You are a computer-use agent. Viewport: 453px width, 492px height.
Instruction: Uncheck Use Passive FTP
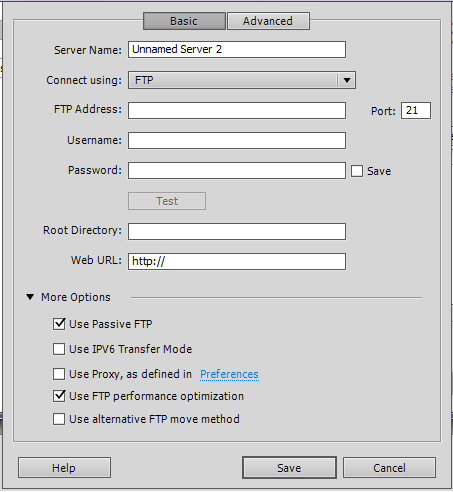point(59,324)
